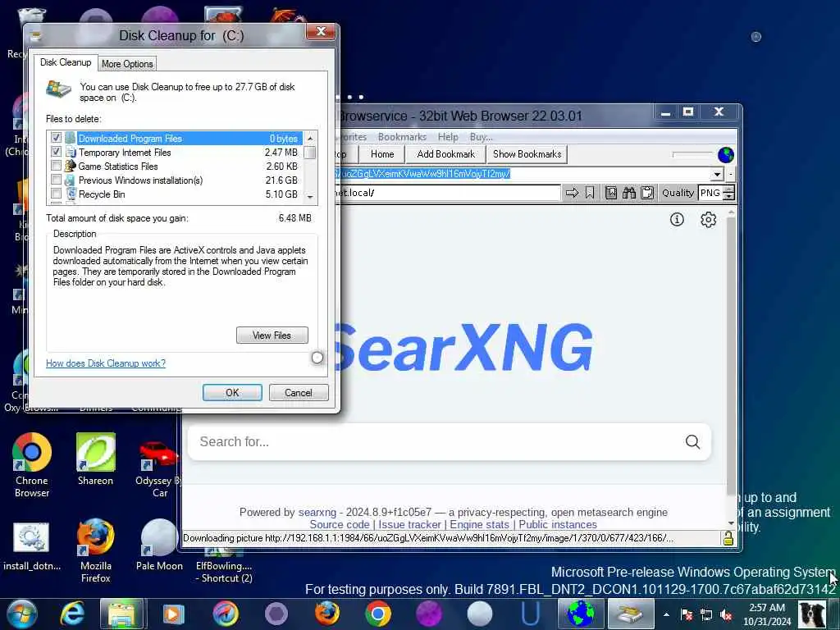Click the magnifier search icon in SearXNG
Viewport: 840px width, 630px height.
[692, 441]
